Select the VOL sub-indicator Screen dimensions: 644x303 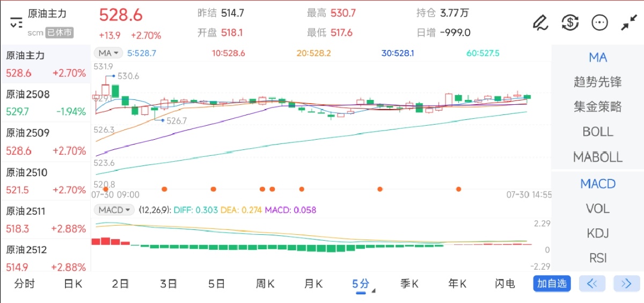pos(598,208)
